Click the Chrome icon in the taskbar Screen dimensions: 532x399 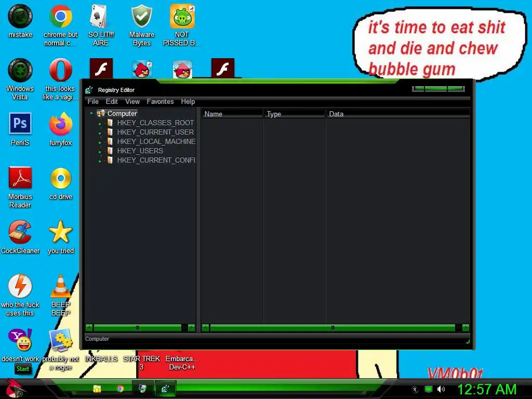click(x=120, y=389)
